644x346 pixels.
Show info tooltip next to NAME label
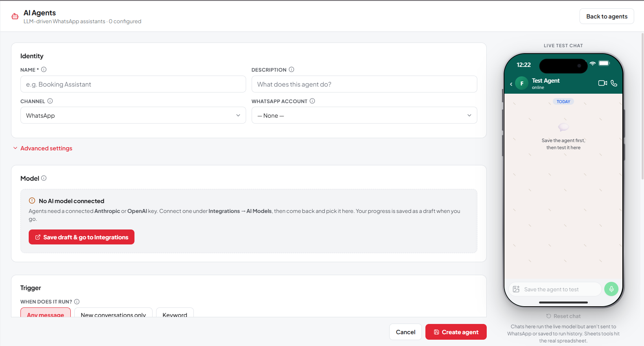pyautogui.click(x=44, y=70)
